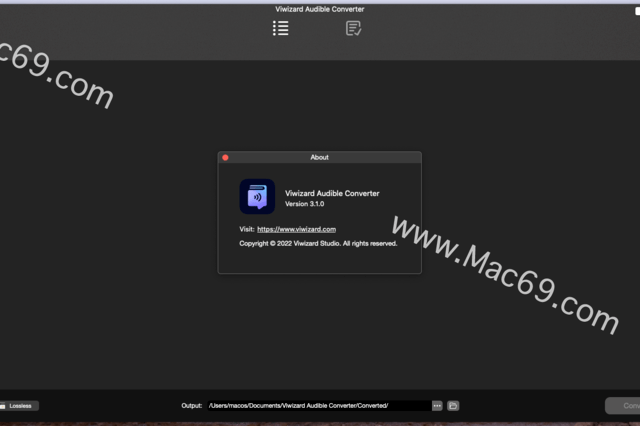Open the audiobook list view icon
Viewport: 640px width, 426px height.
click(281, 28)
